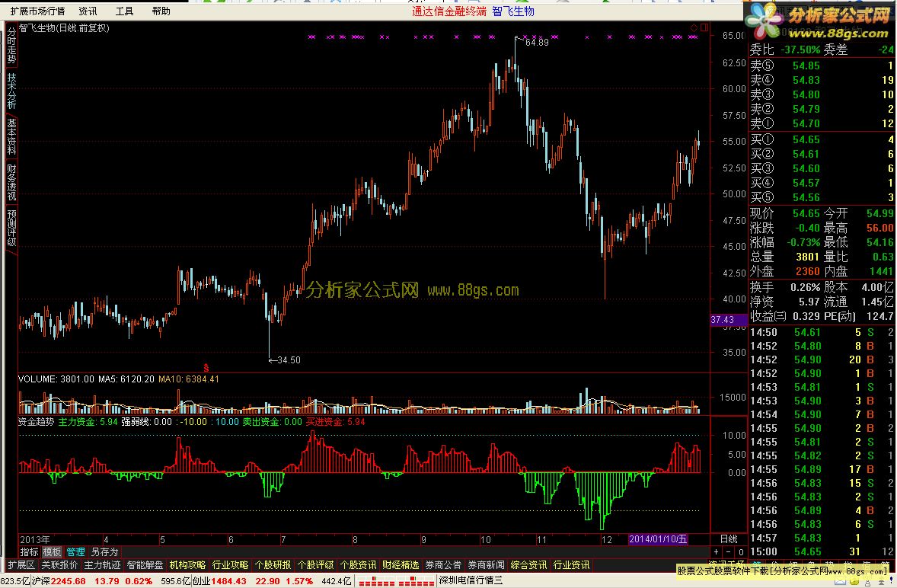Click the 买① price 54.65
Screen dimensions: 897x588
pos(806,139)
